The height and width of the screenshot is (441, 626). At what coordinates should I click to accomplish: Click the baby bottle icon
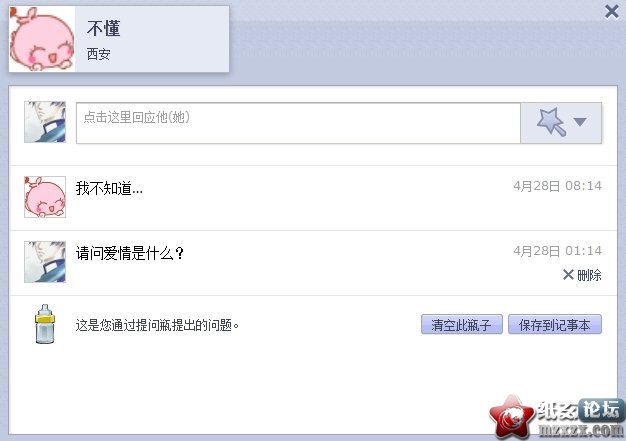[45, 324]
